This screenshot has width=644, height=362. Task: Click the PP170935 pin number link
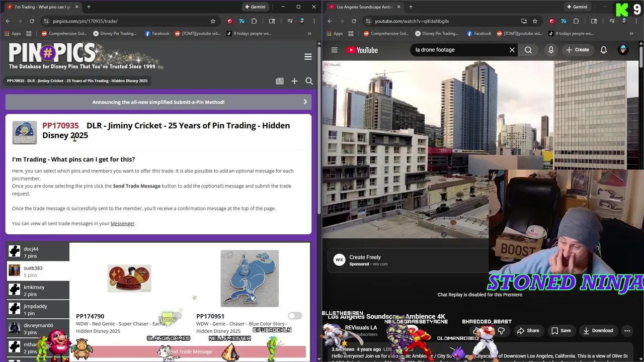[x=60, y=126]
